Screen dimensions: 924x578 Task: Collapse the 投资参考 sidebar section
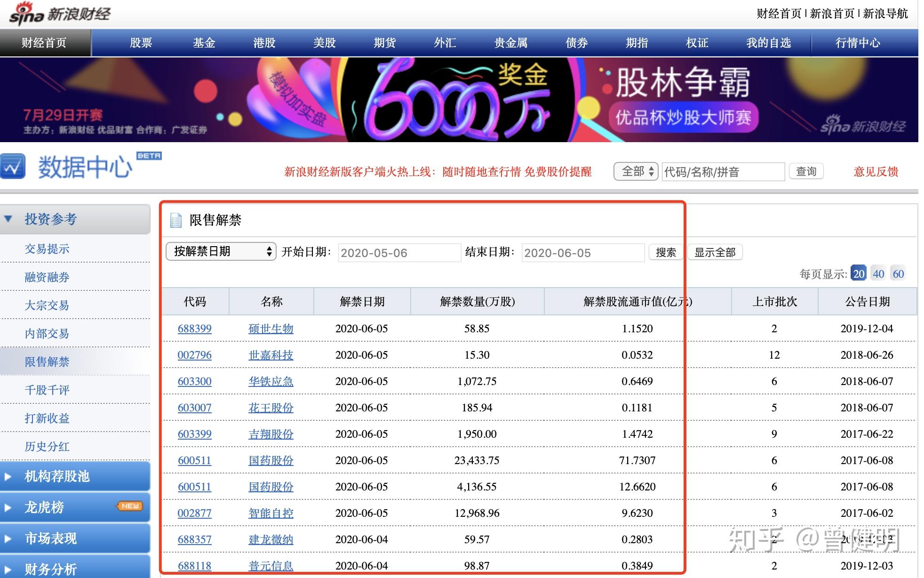75,219
